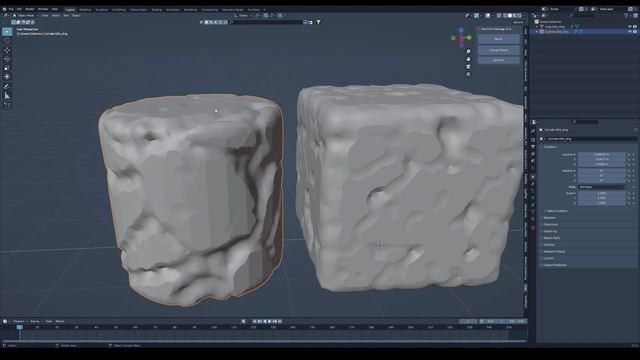Select the Transform tool

coord(7,76)
